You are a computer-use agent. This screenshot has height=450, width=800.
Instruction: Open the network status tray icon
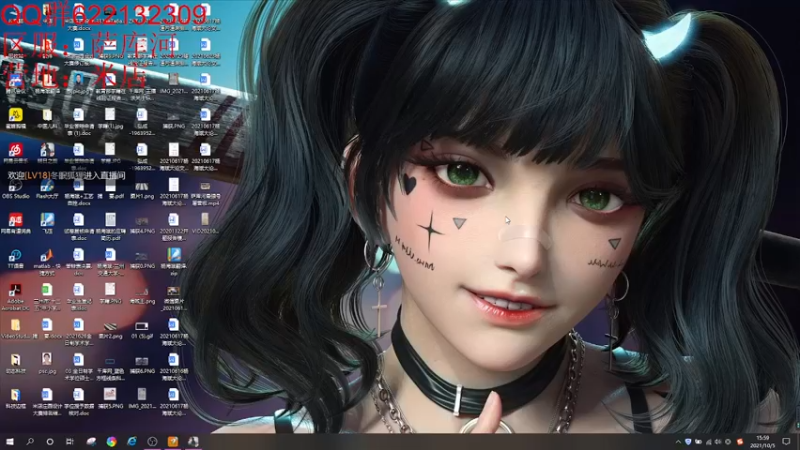pyautogui.click(x=708, y=442)
